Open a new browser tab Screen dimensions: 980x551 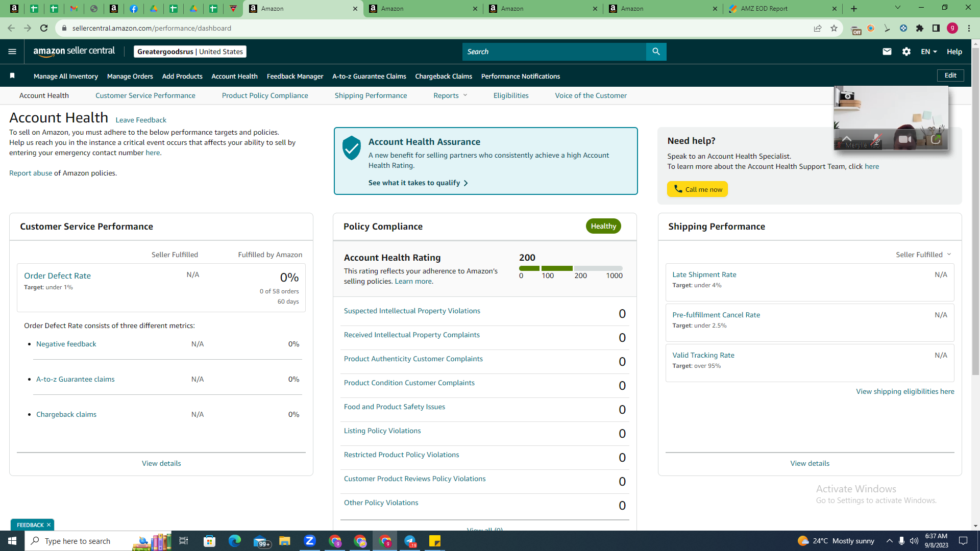tap(854, 9)
